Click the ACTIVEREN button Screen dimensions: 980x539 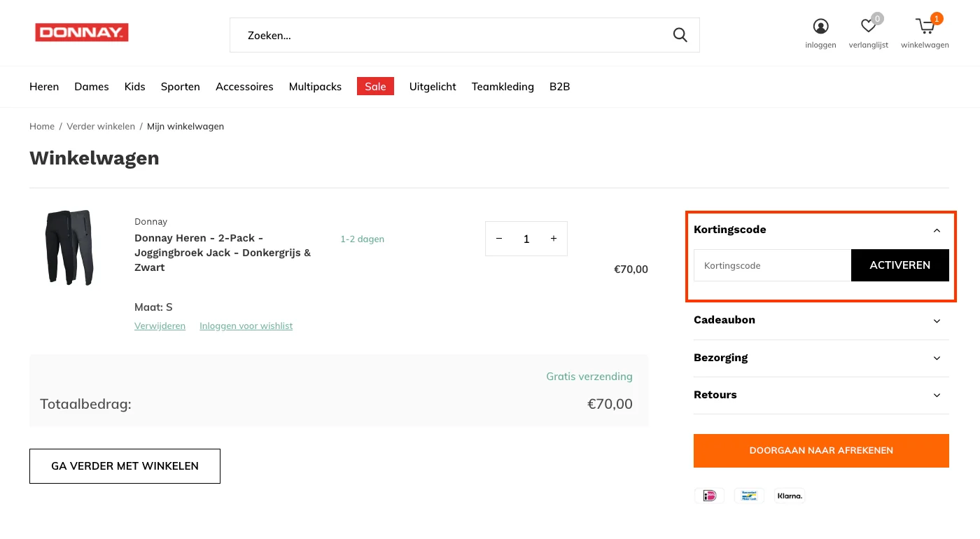point(899,265)
